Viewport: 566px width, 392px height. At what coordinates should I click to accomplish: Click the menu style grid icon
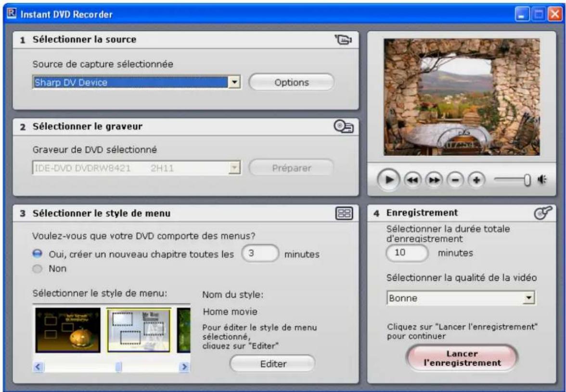pos(345,213)
